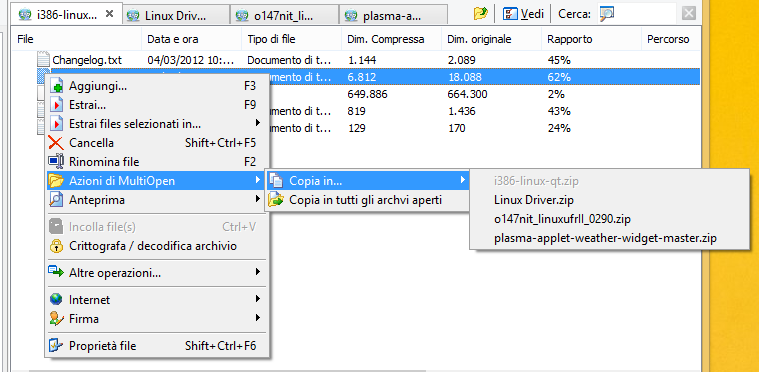
Task: Switch to the plasma-a... tab
Action: (394, 15)
